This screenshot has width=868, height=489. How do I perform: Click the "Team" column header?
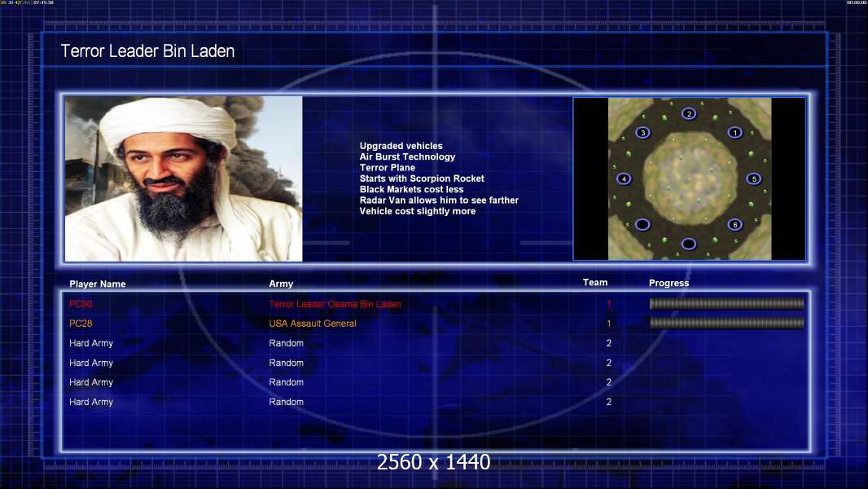click(595, 283)
